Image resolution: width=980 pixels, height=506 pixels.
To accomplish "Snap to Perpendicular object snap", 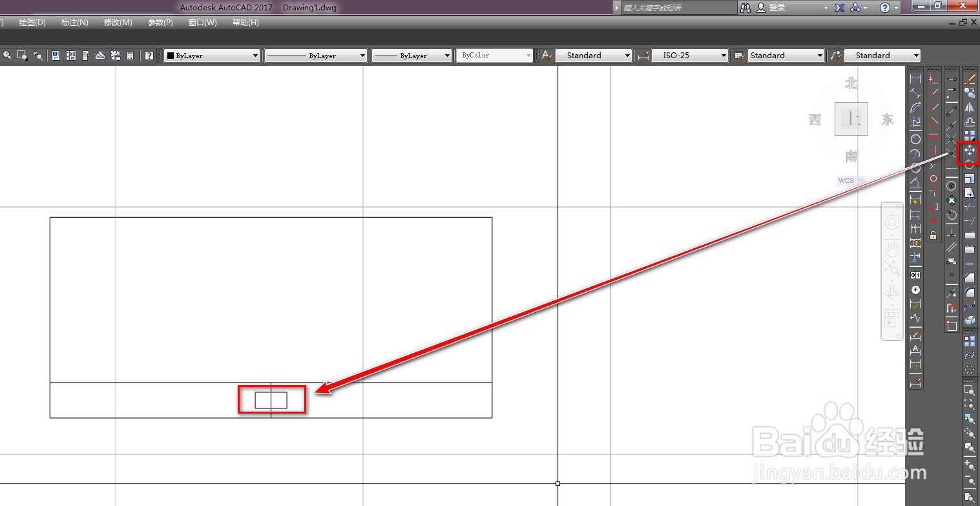I will tap(951, 235).
